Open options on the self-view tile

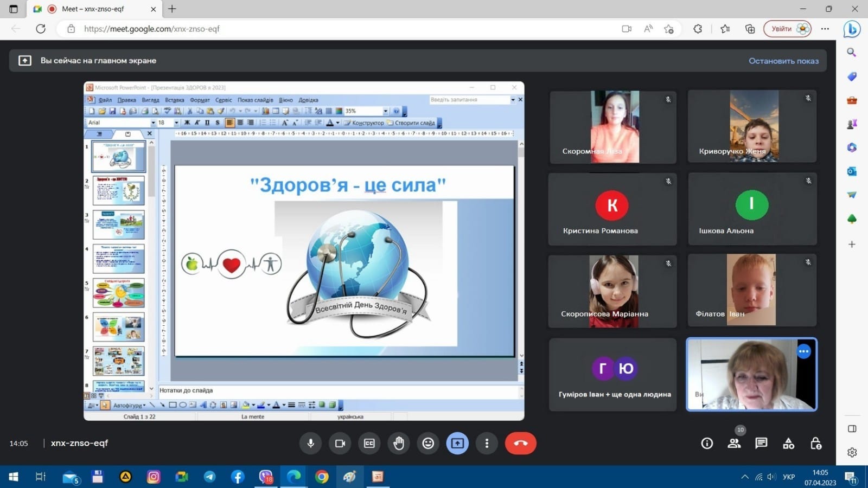[803, 352]
